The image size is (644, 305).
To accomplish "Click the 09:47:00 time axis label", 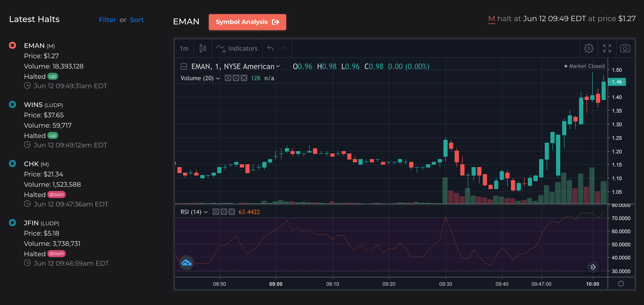I will click(541, 284).
